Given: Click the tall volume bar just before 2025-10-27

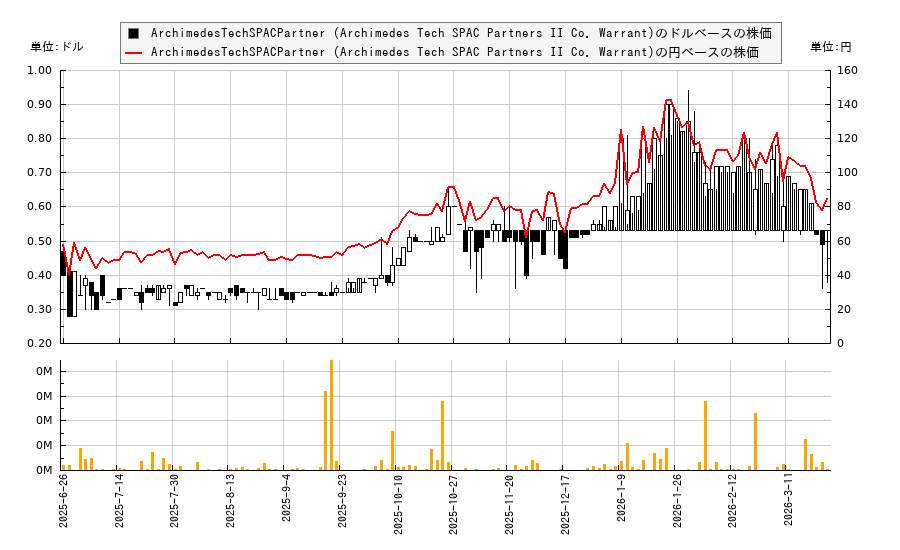Looking at the screenshot, I should tap(443, 436).
